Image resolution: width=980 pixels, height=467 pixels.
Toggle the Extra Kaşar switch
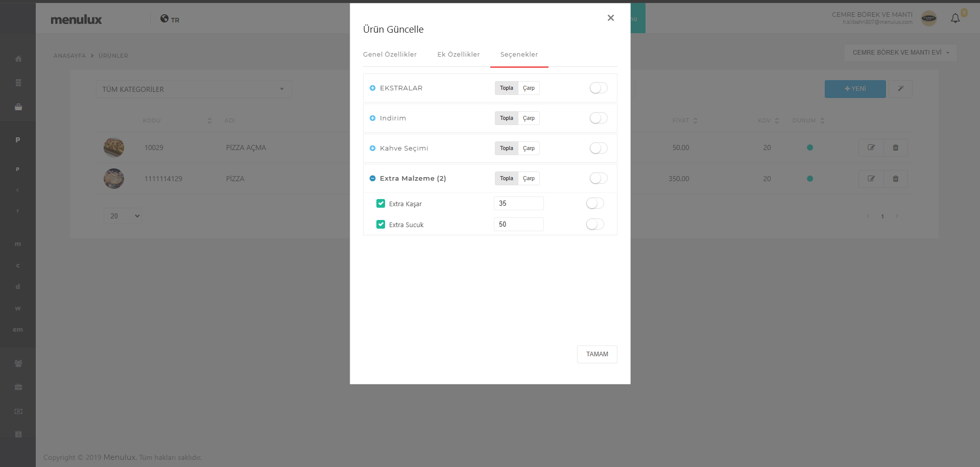click(595, 203)
